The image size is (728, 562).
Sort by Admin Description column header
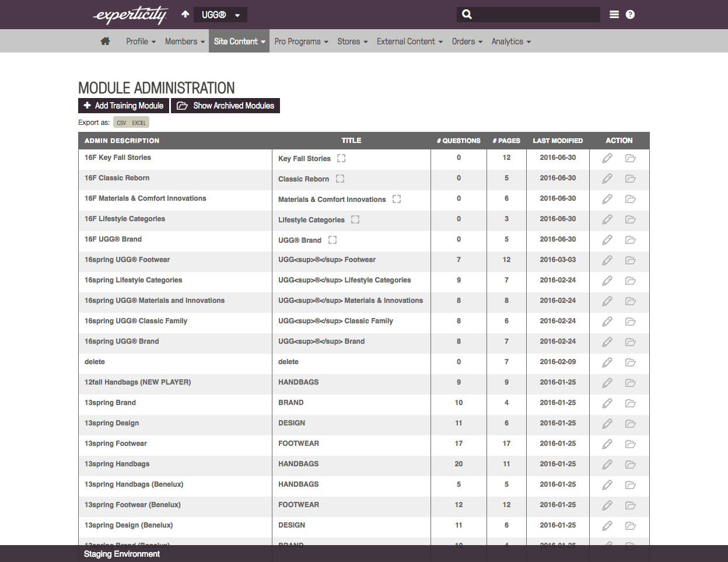(x=122, y=141)
